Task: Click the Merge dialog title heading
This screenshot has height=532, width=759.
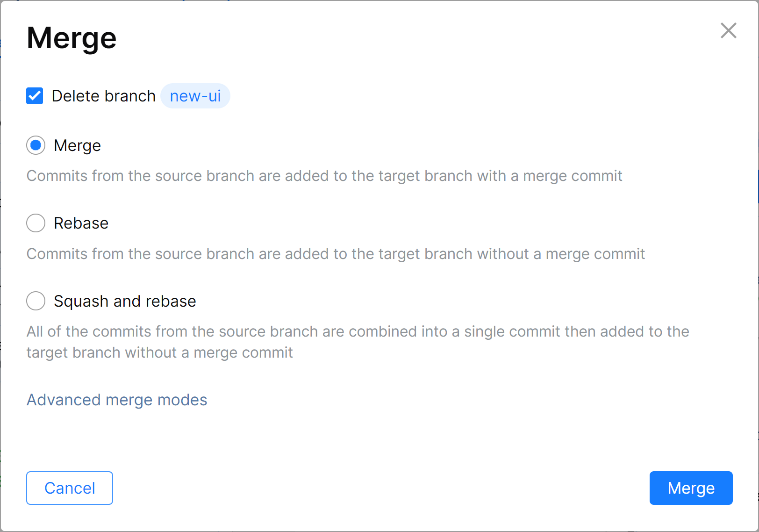Action: 72,38
